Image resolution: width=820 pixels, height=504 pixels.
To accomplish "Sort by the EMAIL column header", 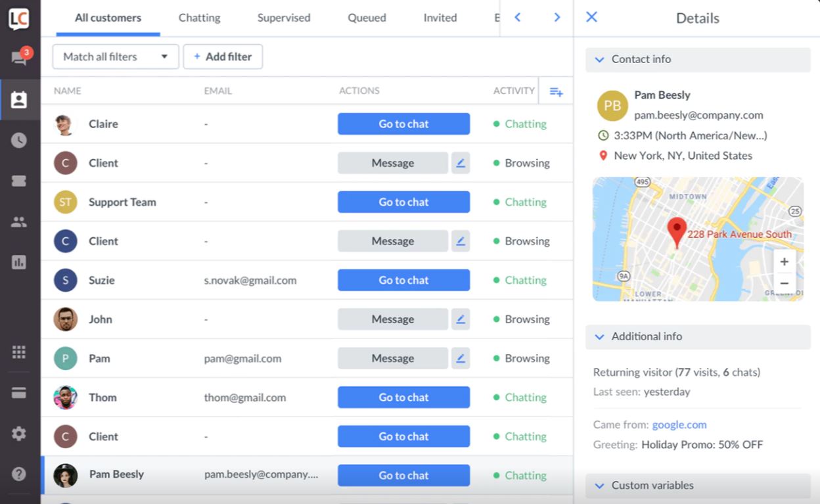I will point(217,91).
